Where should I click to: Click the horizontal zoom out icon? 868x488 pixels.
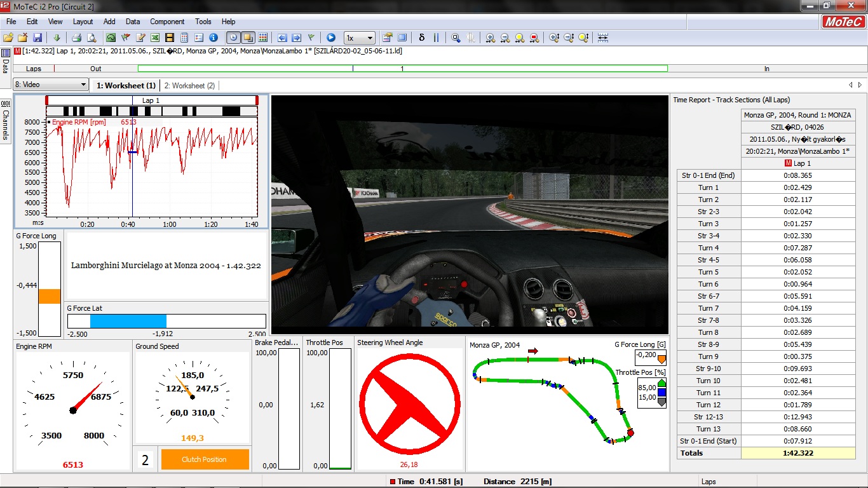coord(505,37)
